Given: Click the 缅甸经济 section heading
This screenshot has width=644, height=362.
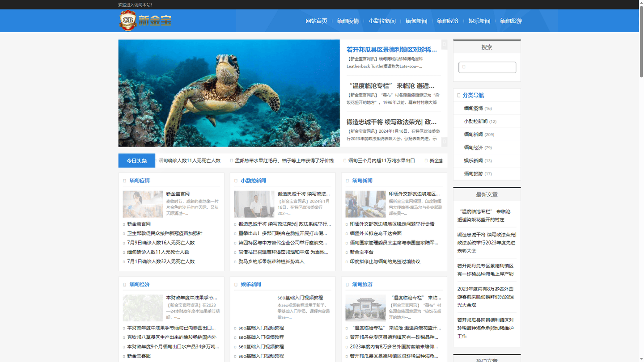Looking at the screenshot, I should pos(140,284).
